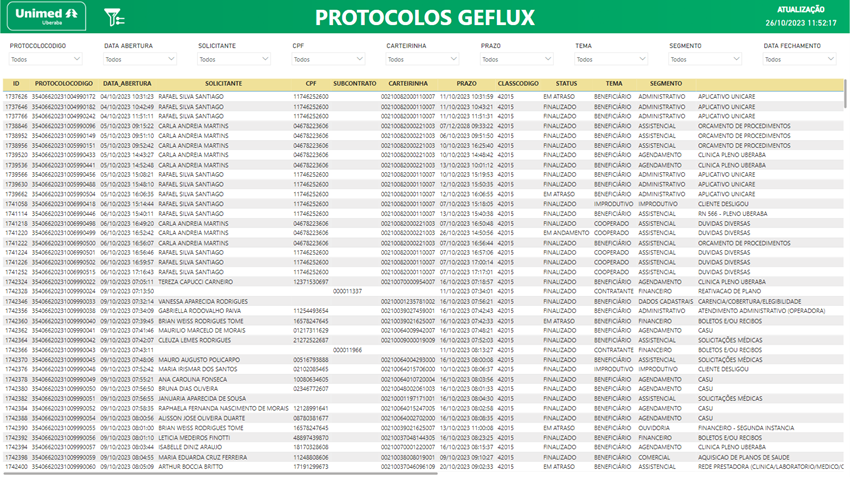This screenshot has height=477, width=850.
Task: Click the CPF table column header
Action: pyautogui.click(x=311, y=83)
